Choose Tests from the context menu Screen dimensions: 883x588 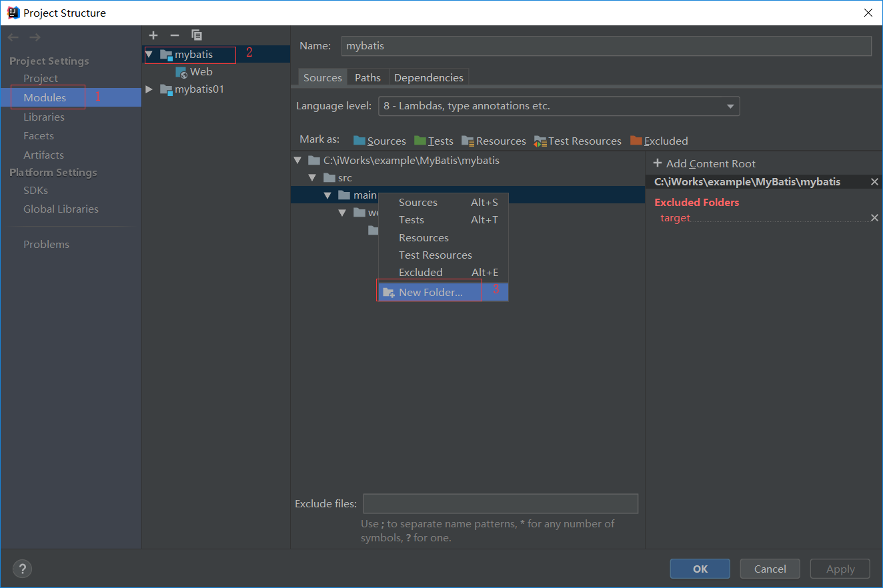(444, 220)
